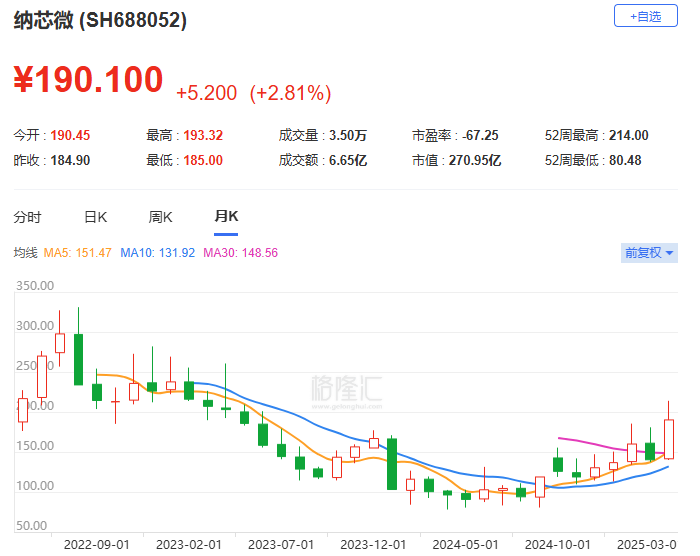Image resolution: width=700 pixels, height=556 pixels.
Task: Click the 50.00 y-axis label
Action: click(x=31, y=526)
